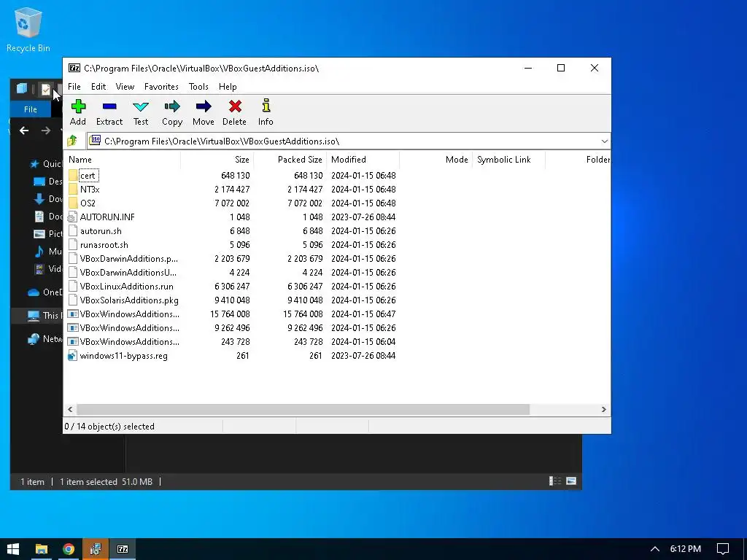Click Explorer quick access Properties checkmark icon

click(46, 89)
